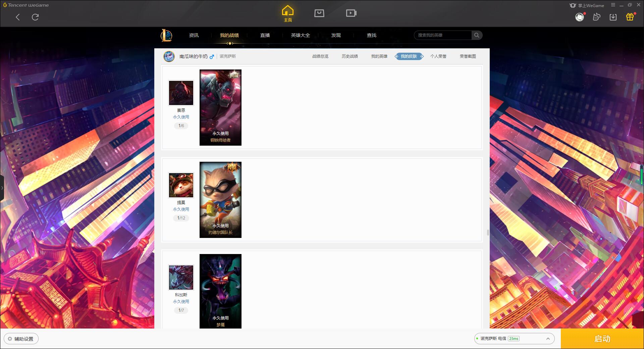
Task: Open the gift box icon
Action: click(x=630, y=17)
